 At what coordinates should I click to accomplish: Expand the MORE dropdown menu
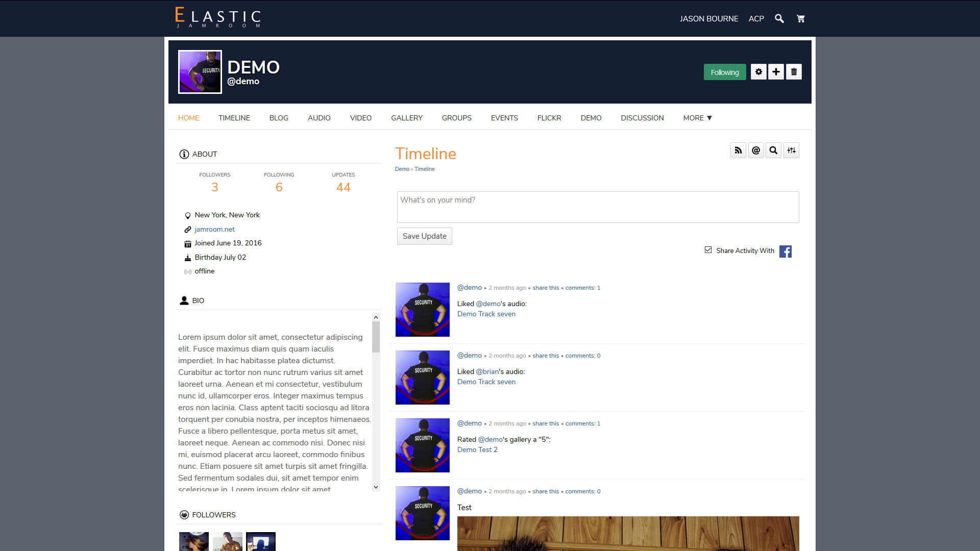point(697,118)
